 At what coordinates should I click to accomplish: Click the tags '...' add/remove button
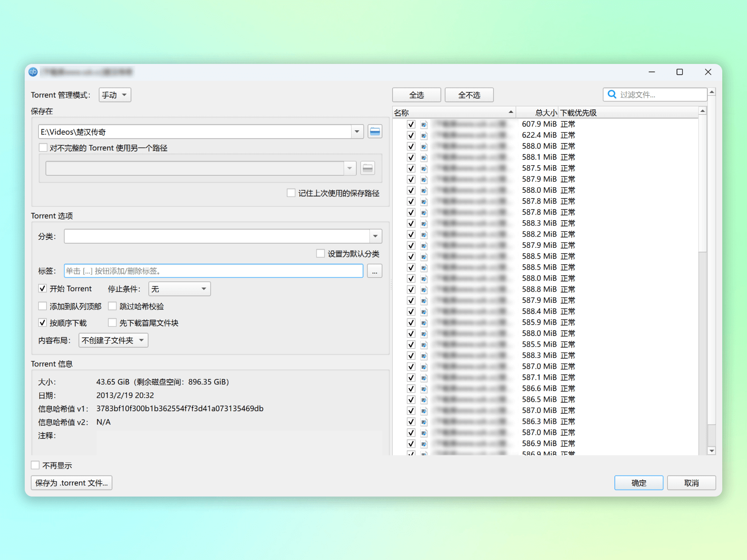(x=374, y=271)
